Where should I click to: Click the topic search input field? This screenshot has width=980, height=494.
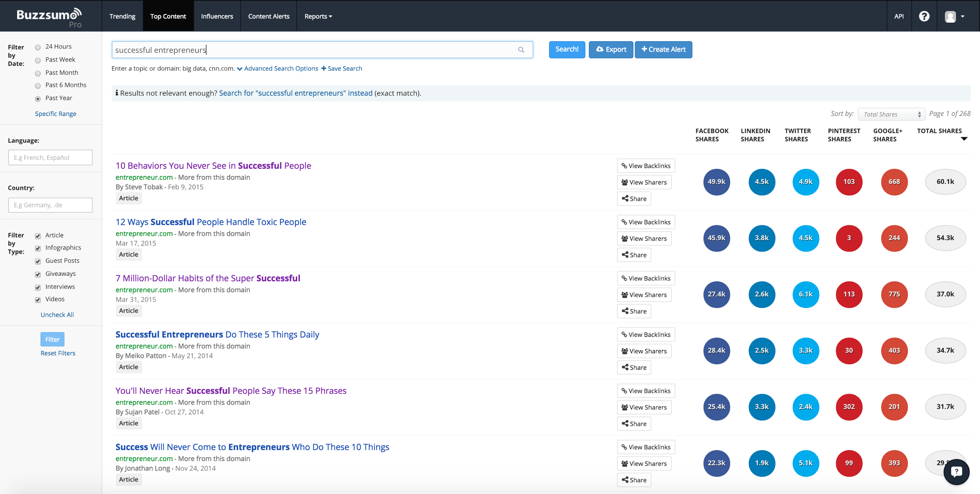(x=322, y=50)
